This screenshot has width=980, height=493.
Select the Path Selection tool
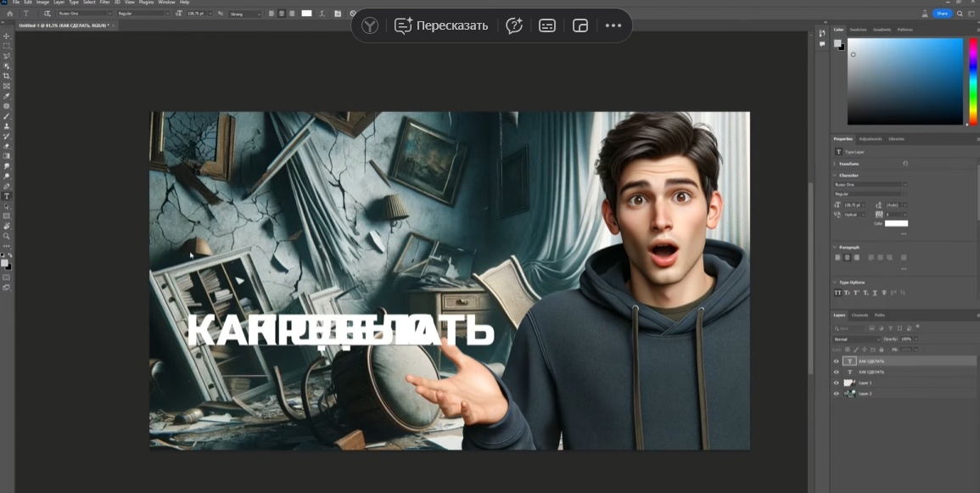[x=6, y=206]
